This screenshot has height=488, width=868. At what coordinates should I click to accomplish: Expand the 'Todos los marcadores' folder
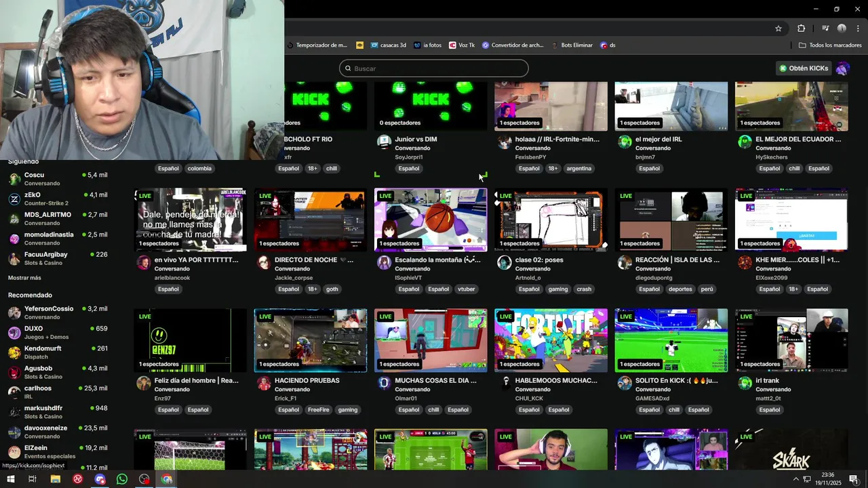pyautogui.click(x=830, y=45)
